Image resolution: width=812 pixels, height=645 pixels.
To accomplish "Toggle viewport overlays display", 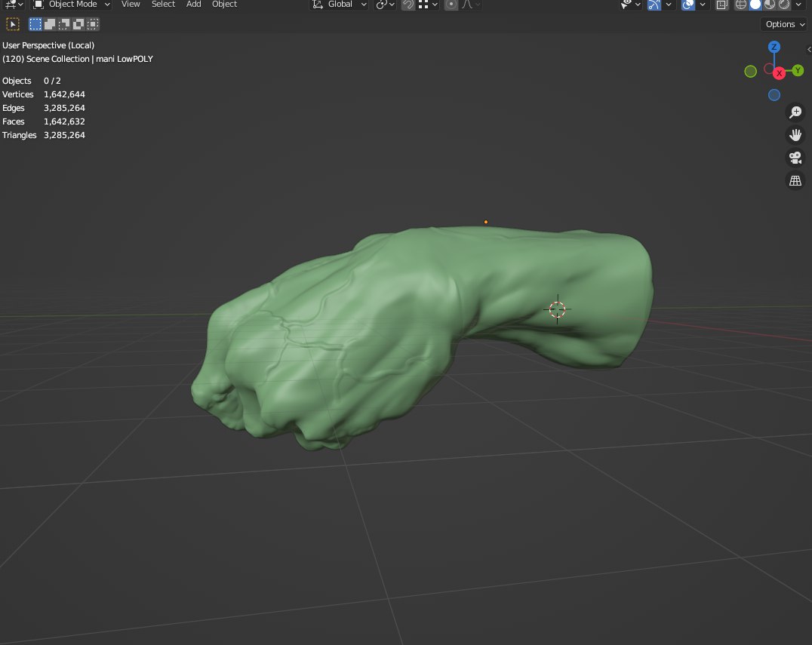I will [x=688, y=4].
